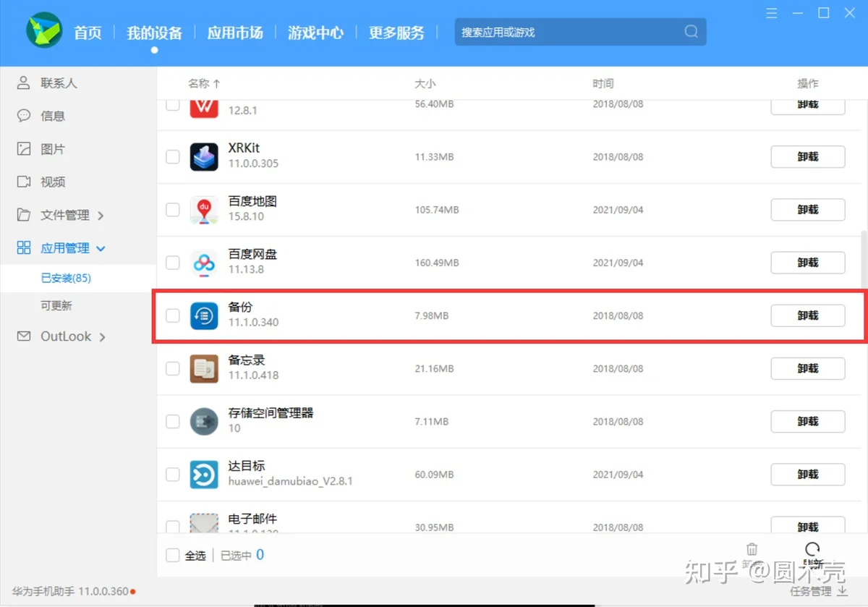Select 可更新 in the sidebar

point(56,305)
